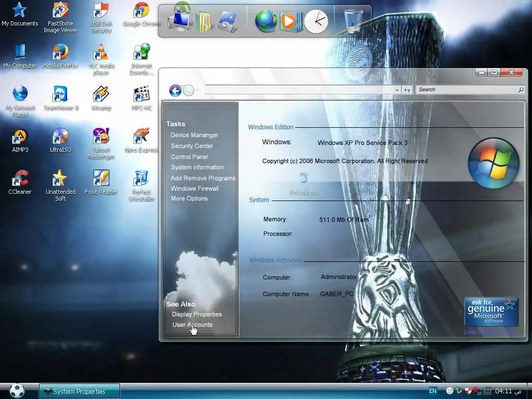The image size is (532, 399).
Task: Click the computer monitor icon in dock
Action: [x=180, y=21]
